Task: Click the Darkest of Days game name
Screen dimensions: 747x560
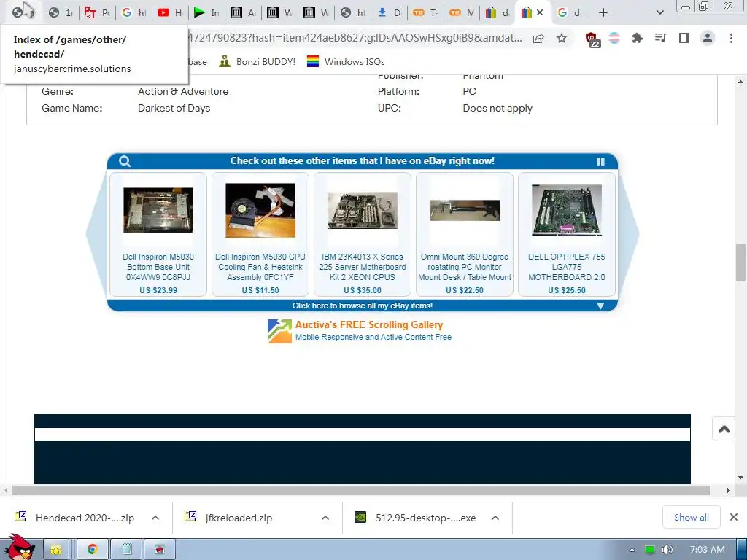Action: pos(174,108)
